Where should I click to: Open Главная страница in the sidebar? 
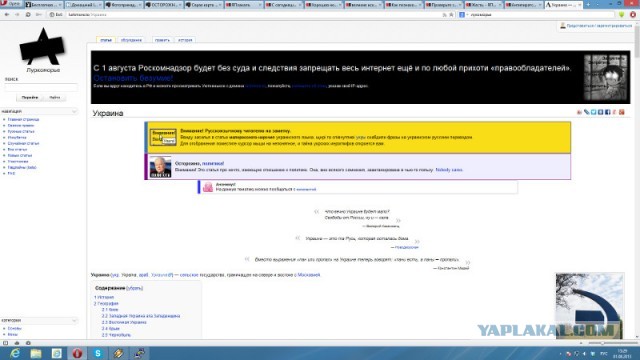pos(23,120)
